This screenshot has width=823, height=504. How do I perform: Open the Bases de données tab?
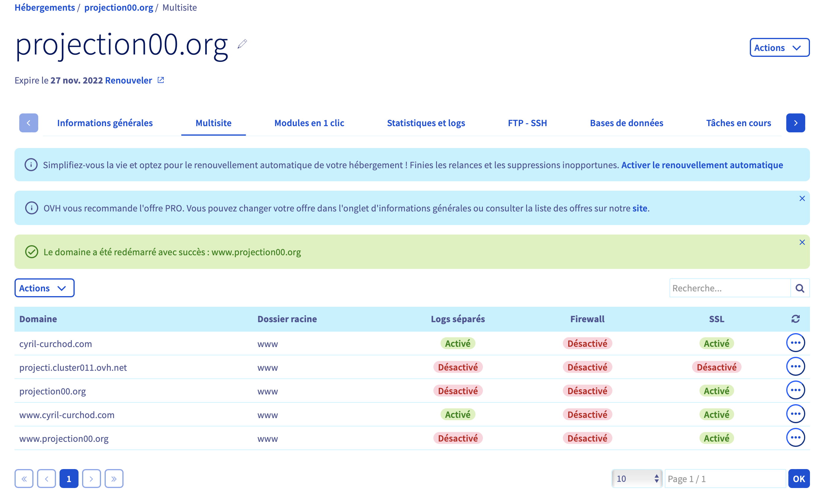pyautogui.click(x=626, y=123)
